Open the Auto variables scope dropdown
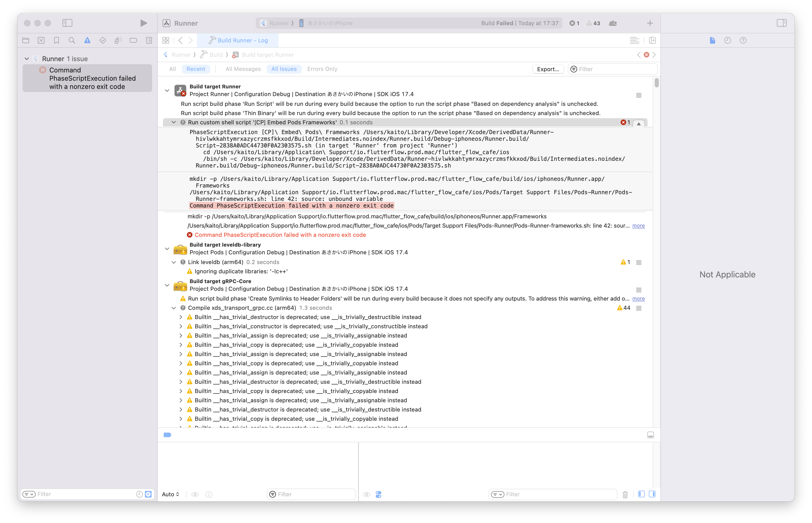Image resolution: width=812 pixels, height=523 pixels. pyautogui.click(x=170, y=494)
